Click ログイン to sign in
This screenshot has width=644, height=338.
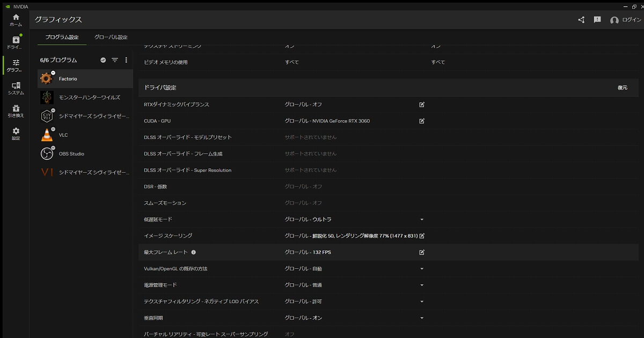(625, 20)
